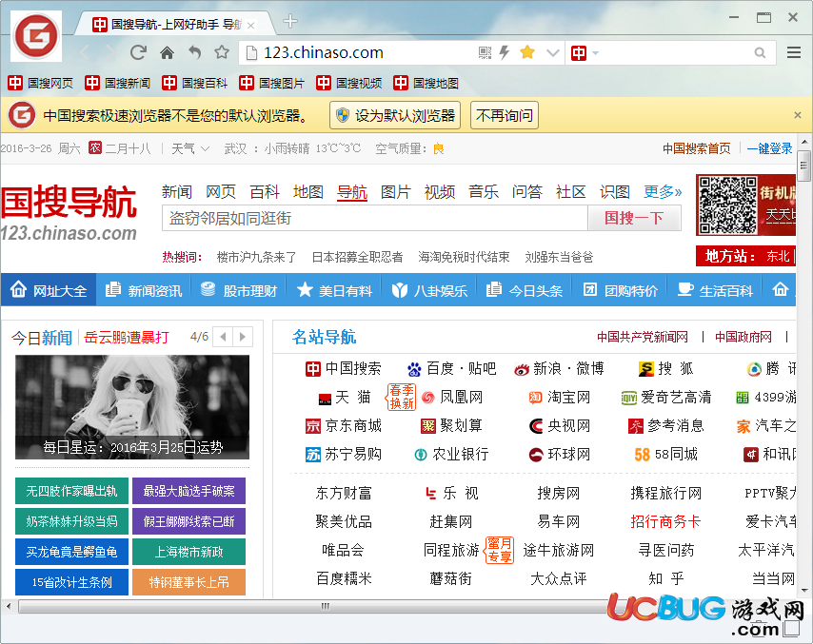Click the 招行商务卡 red link
Screen dimensions: 813x644
tap(665, 521)
